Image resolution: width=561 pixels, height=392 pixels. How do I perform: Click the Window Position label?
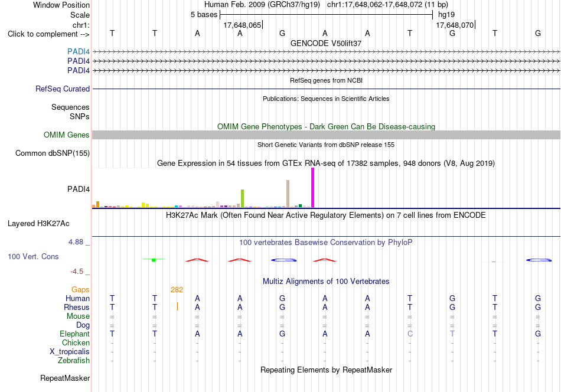click(x=61, y=5)
